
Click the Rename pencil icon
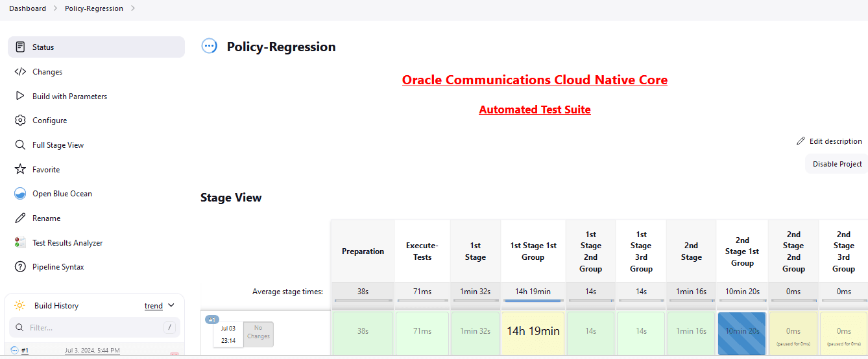pyautogui.click(x=20, y=218)
